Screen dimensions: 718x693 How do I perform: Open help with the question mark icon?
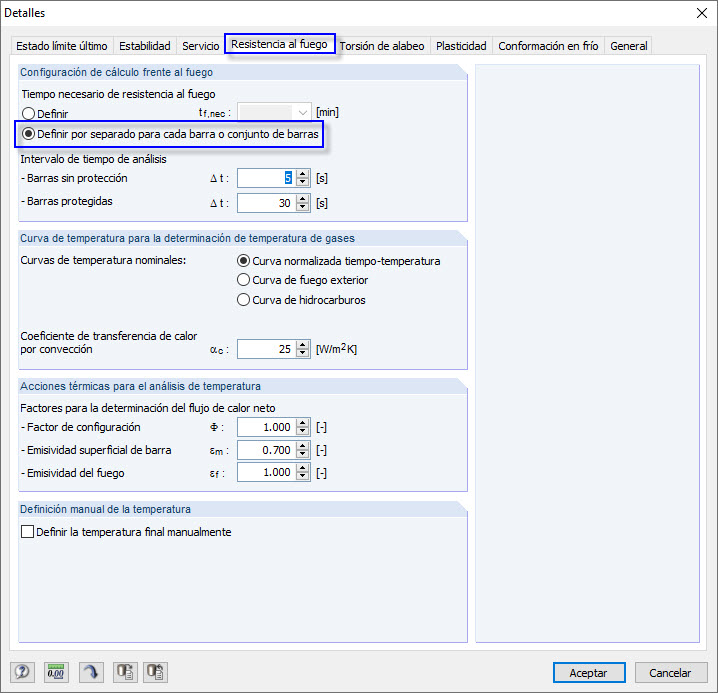(x=22, y=672)
